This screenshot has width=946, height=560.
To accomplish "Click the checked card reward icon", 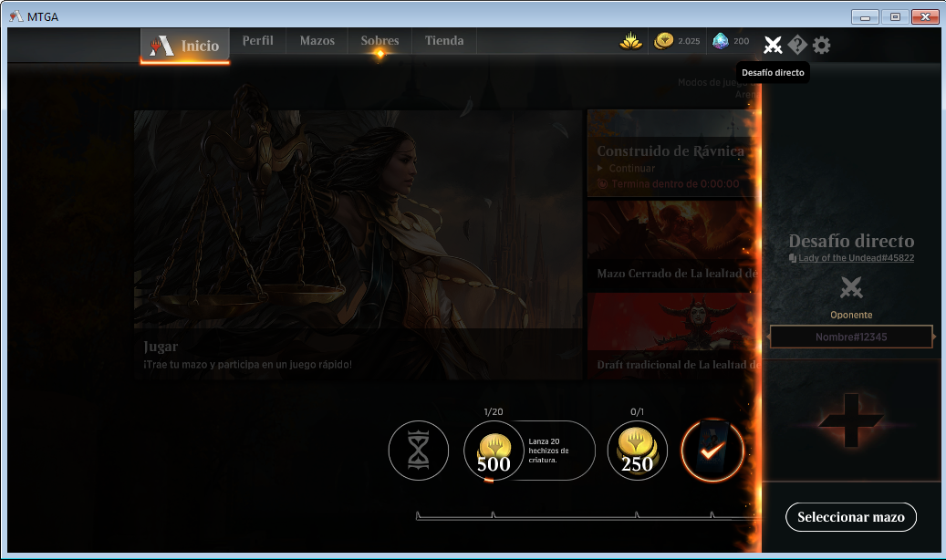I will tap(712, 451).
